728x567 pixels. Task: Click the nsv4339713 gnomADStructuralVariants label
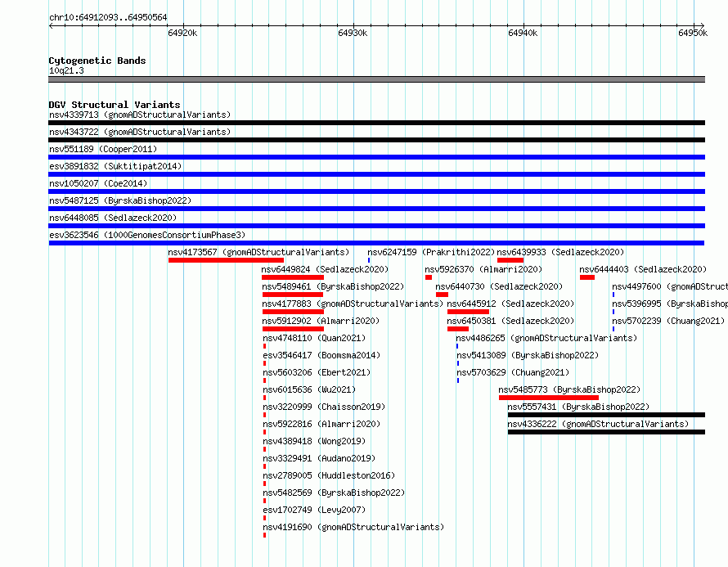140,115
